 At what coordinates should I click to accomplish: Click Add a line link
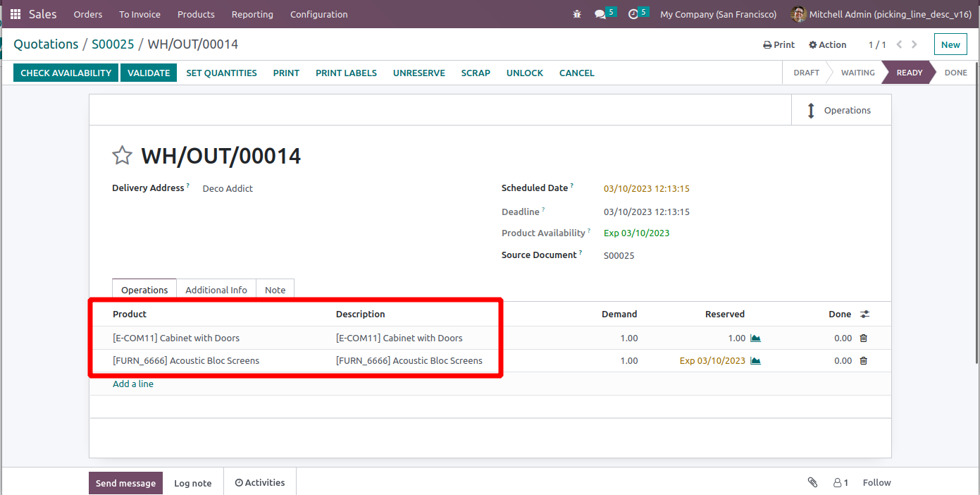coord(133,384)
